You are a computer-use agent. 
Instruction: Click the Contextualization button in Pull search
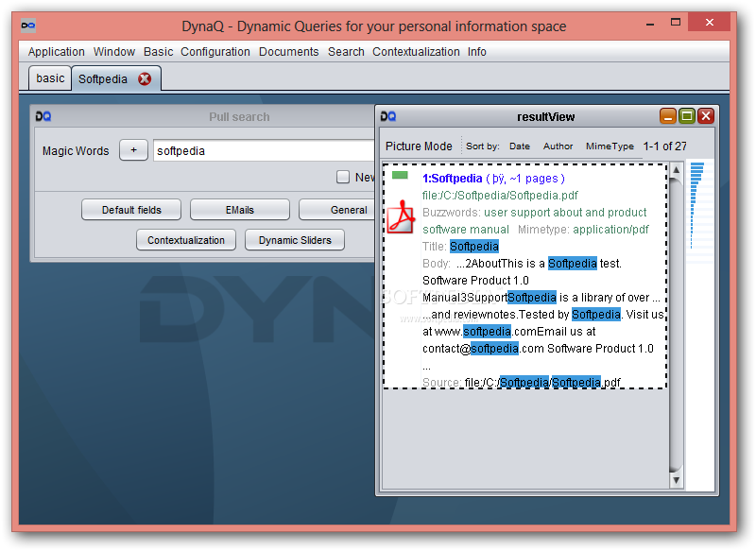pos(186,240)
